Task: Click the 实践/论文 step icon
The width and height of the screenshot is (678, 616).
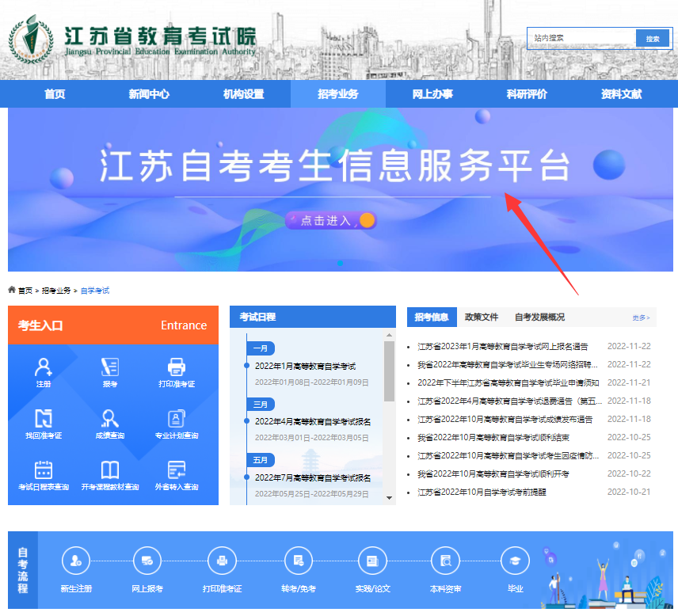Action: tap(373, 561)
